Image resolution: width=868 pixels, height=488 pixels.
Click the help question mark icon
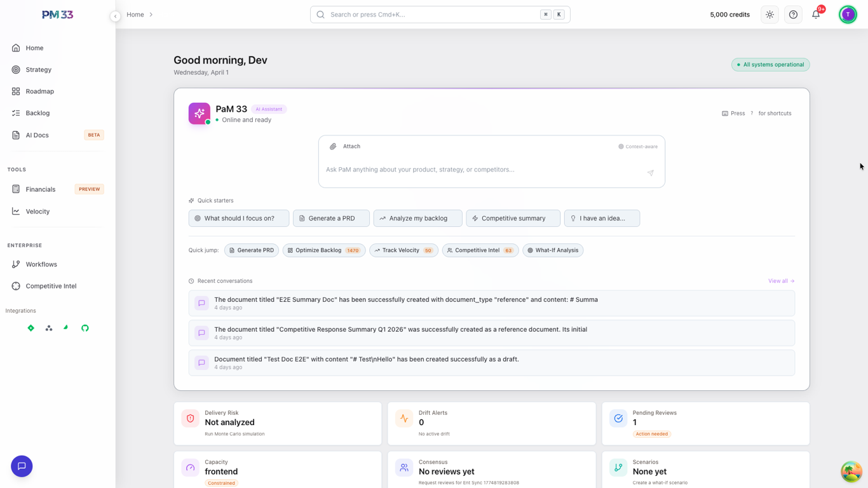click(x=793, y=15)
